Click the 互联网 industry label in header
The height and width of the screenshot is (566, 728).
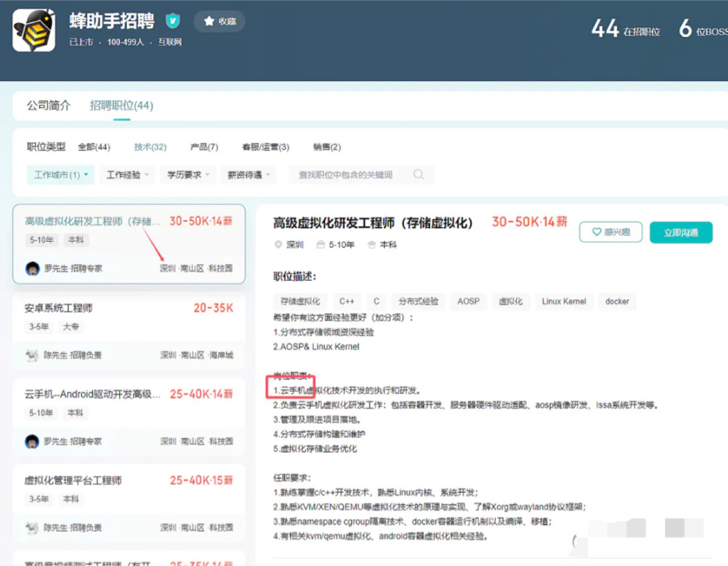click(x=170, y=42)
